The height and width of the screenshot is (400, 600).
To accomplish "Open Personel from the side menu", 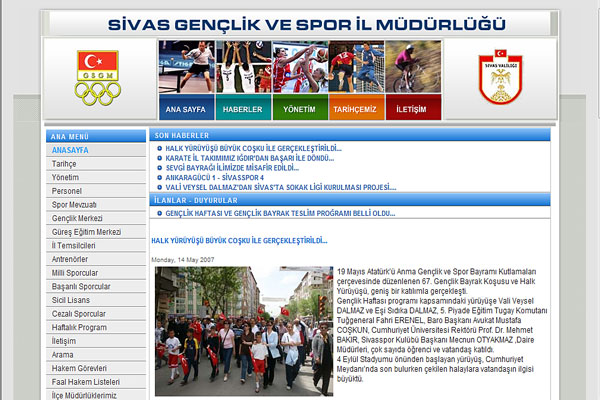I will click(96, 191).
